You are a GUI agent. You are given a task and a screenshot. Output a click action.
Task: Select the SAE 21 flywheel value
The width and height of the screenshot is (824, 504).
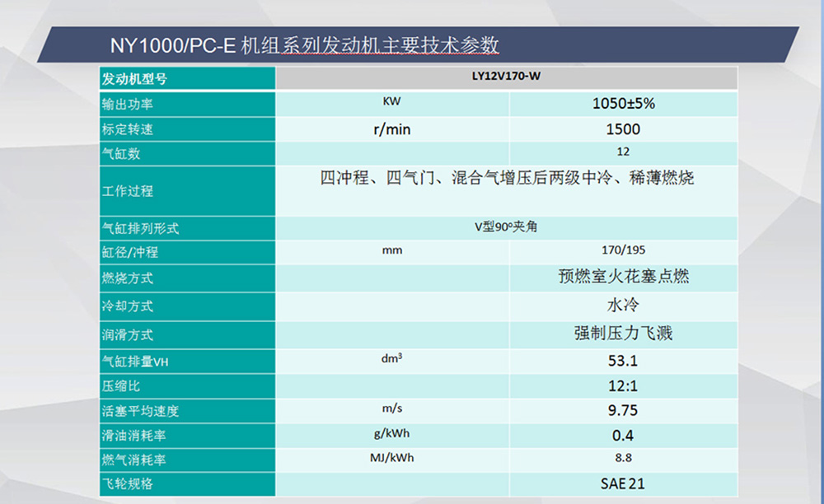point(623,482)
